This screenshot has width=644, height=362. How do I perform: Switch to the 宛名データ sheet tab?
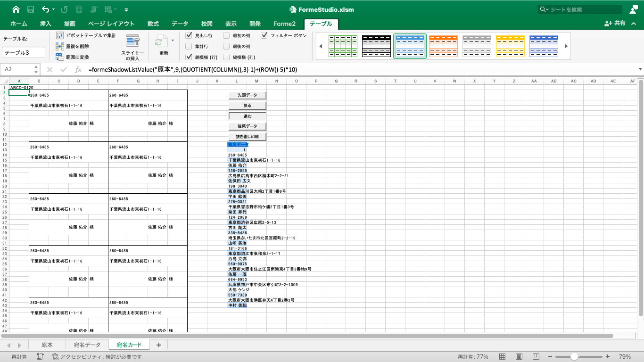click(87, 345)
